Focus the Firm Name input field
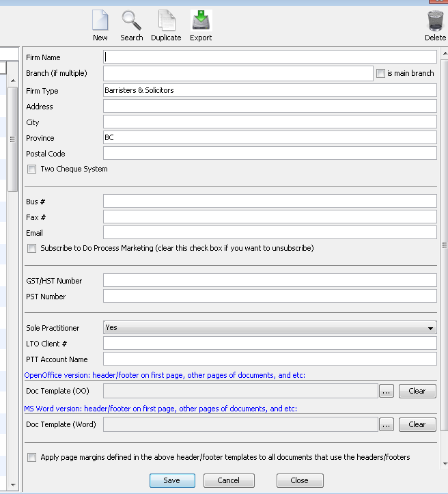 (x=270, y=57)
